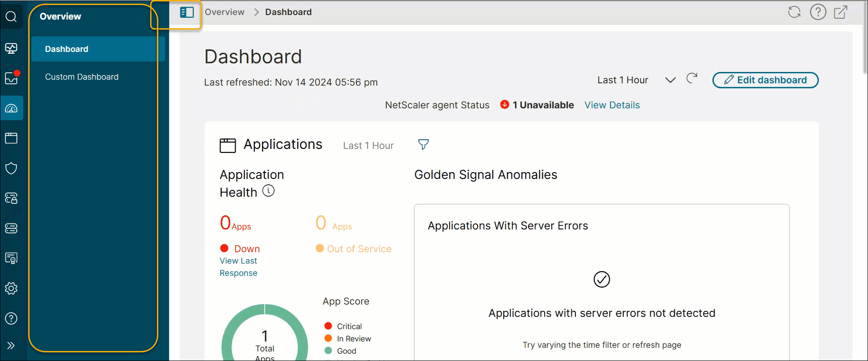Image resolution: width=868 pixels, height=361 pixels.
Task: Open the security shield icon in sidebar
Action: tap(11, 168)
